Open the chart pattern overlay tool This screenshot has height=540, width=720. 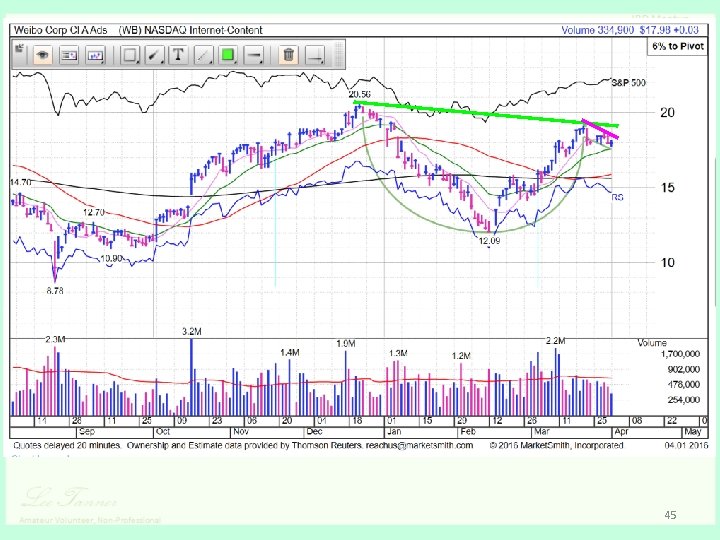point(96,56)
